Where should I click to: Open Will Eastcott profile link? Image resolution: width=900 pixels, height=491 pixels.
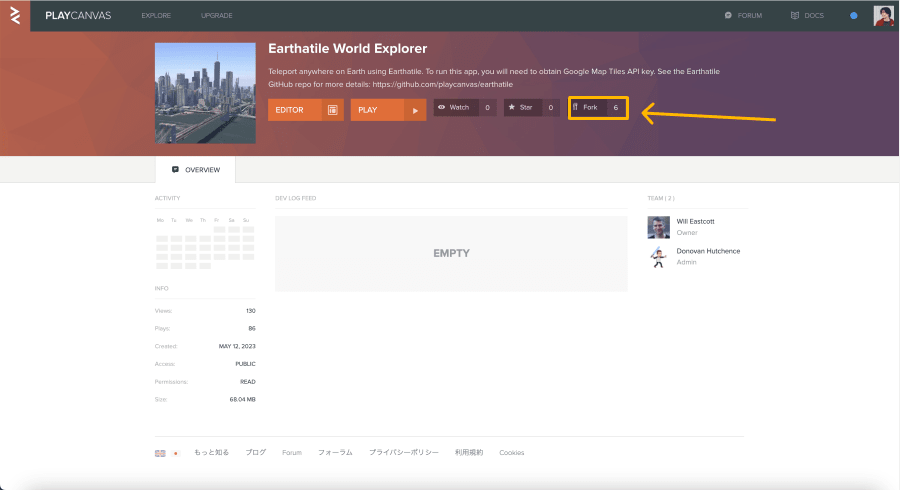tap(695, 222)
